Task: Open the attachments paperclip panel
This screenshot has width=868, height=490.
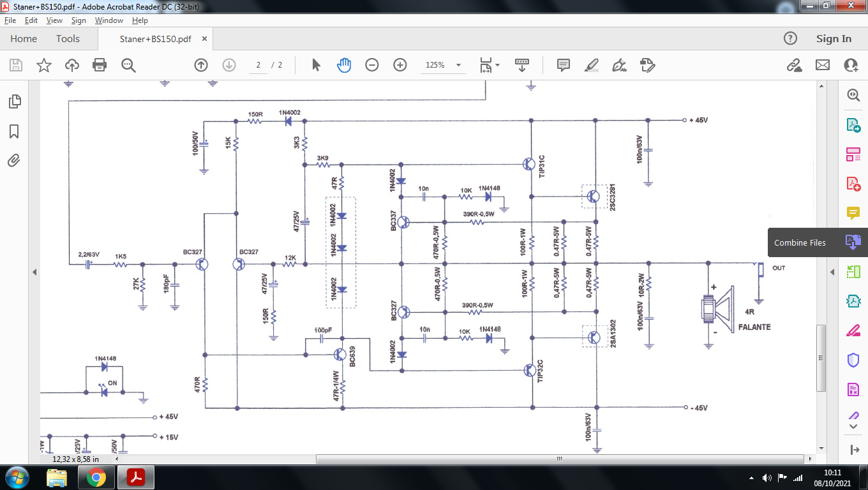Action: (14, 161)
